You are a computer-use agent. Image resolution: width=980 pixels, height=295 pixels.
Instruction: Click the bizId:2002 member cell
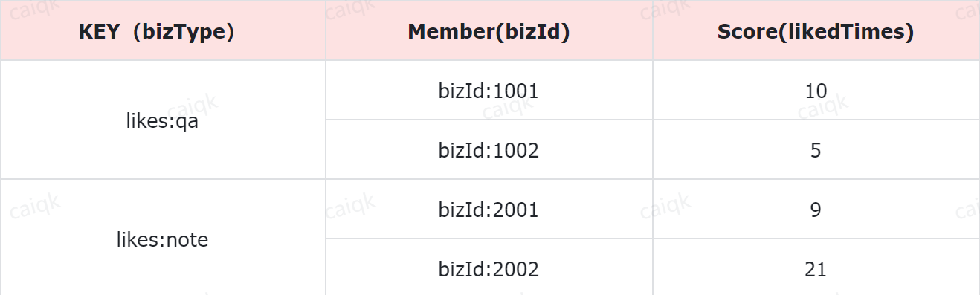coord(489,269)
